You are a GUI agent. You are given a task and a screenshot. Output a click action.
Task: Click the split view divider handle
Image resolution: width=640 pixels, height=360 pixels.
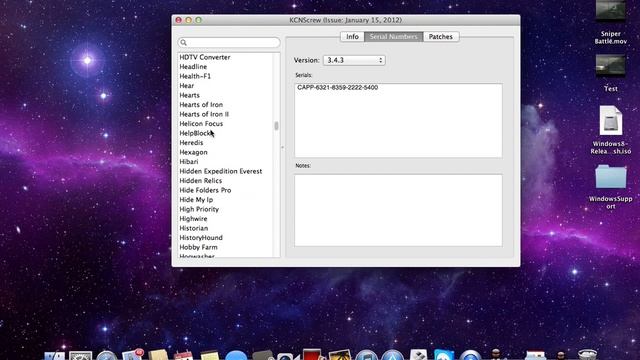coord(282,147)
